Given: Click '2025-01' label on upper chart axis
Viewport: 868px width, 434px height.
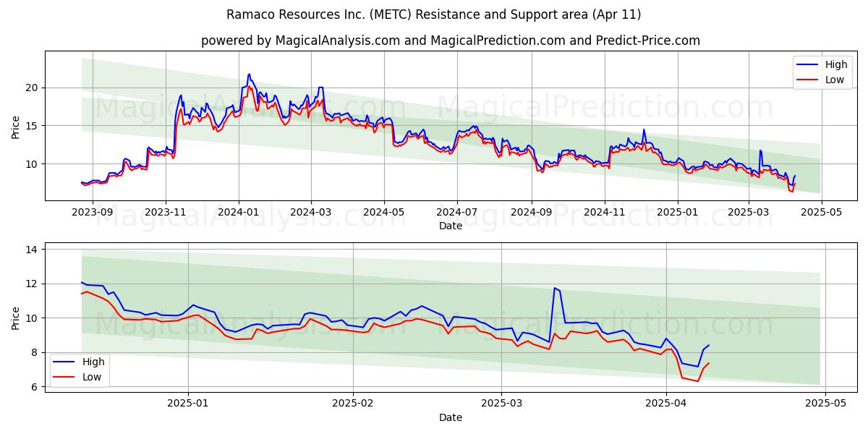Looking at the screenshot, I should pos(678,212).
